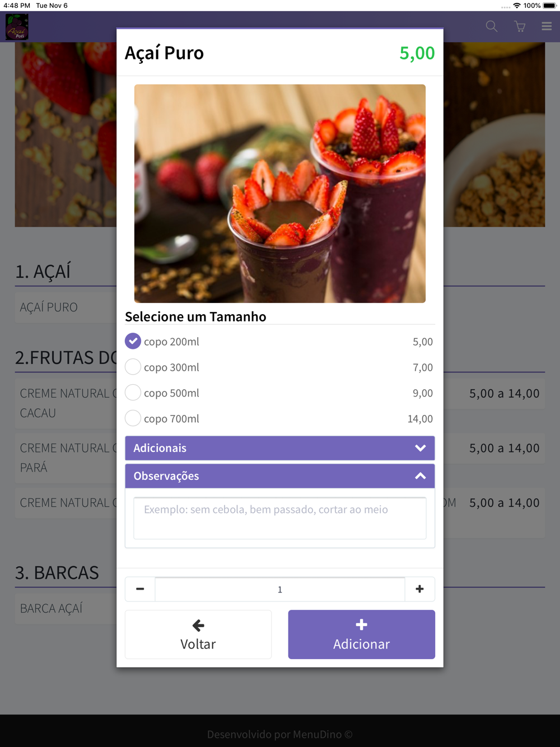Tap the Açaí Puro product photo
560x747 pixels.
[x=280, y=194]
